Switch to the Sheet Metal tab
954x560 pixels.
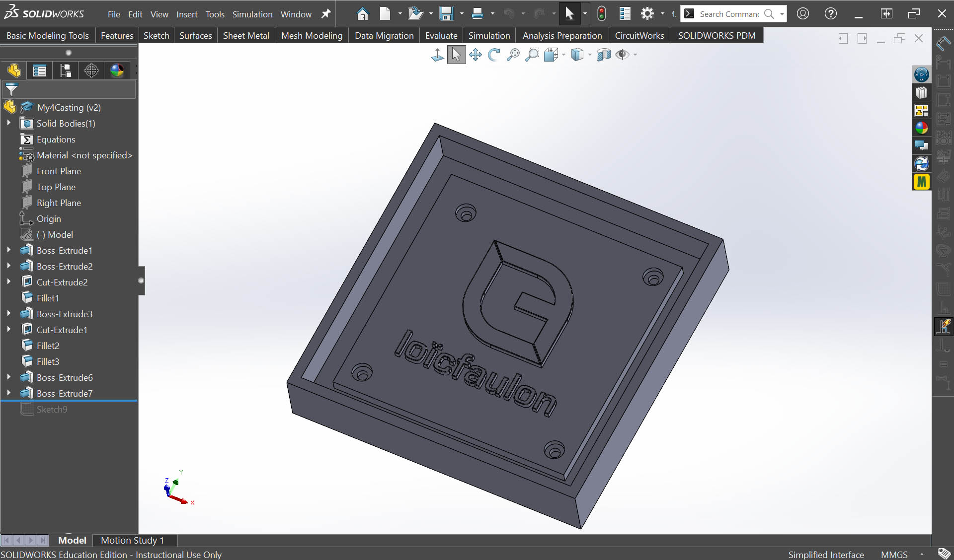coord(245,36)
